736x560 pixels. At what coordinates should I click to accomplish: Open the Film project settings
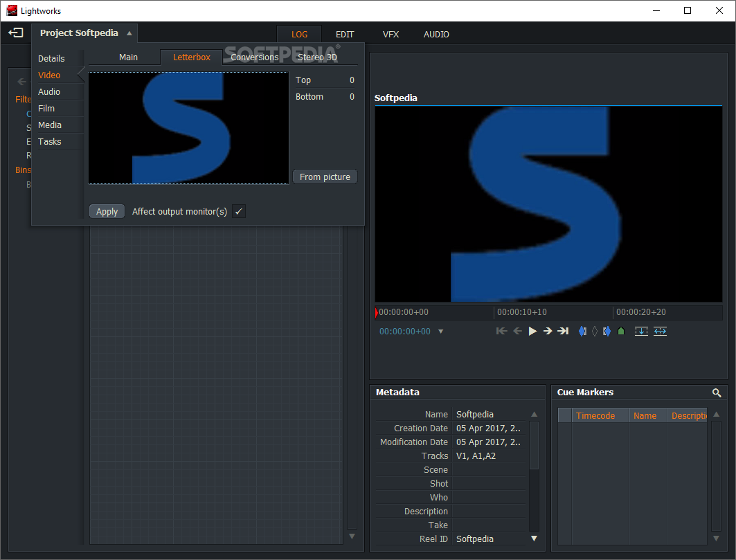tap(46, 109)
